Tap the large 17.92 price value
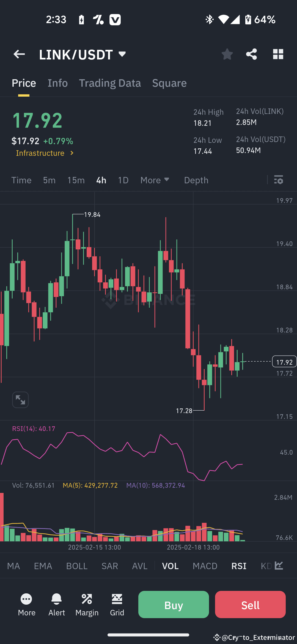This screenshot has height=644, width=297. [37, 121]
